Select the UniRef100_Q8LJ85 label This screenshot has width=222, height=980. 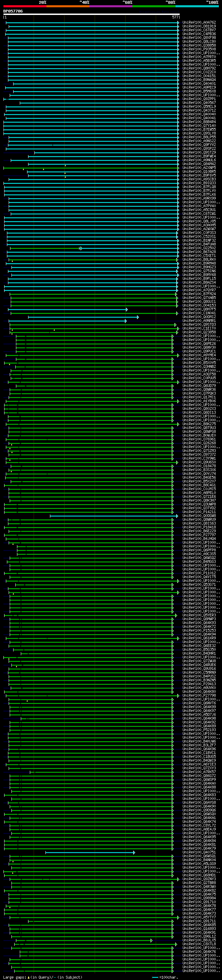pos(199,221)
